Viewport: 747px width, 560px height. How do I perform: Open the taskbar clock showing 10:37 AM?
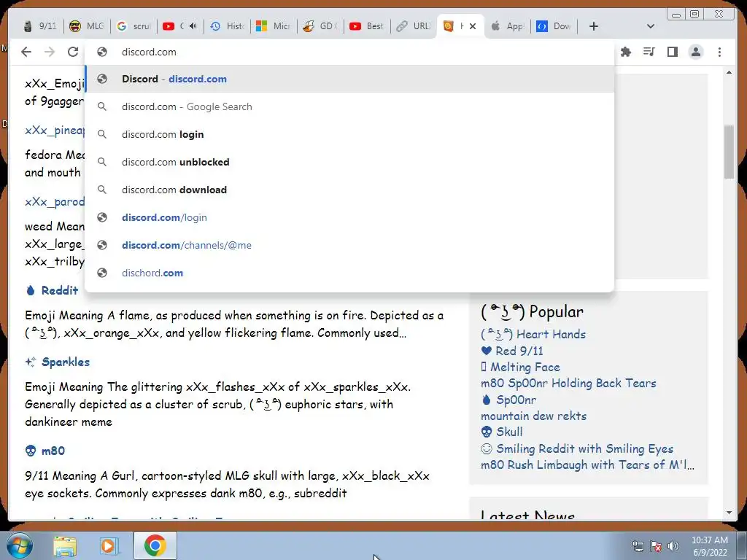pyautogui.click(x=709, y=546)
